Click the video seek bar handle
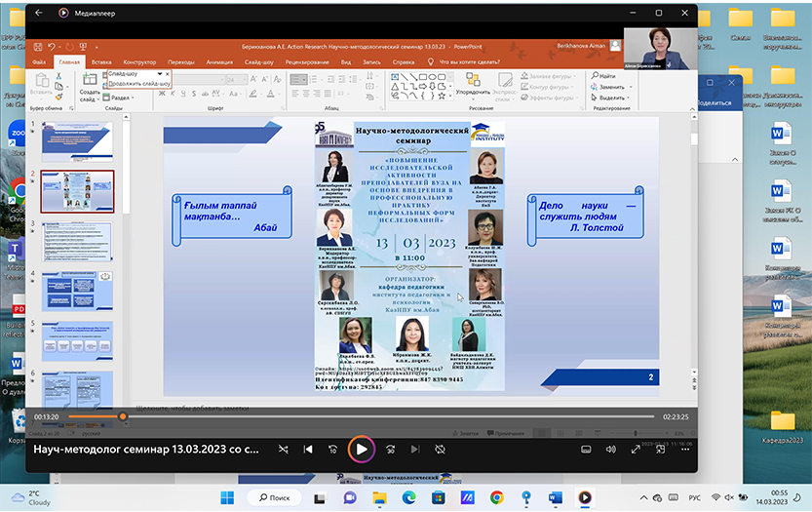The height and width of the screenshot is (512, 812). [x=123, y=416]
